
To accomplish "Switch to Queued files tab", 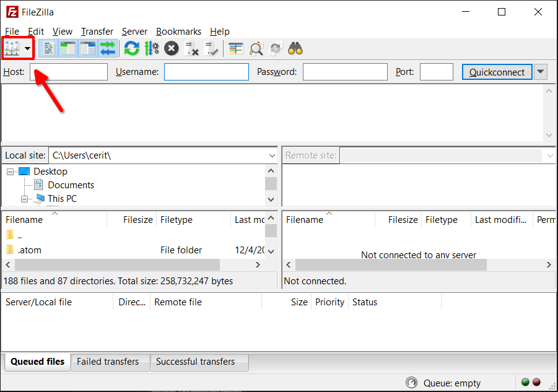I will pos(37,362).
